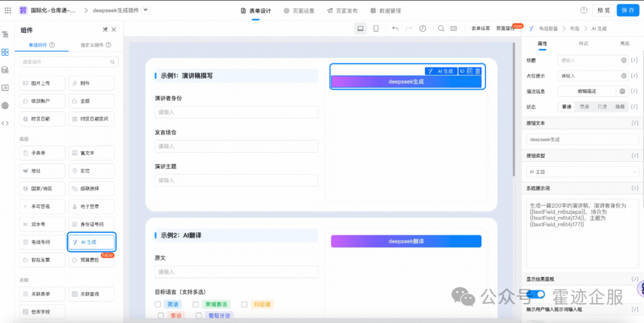The height and width of the screenshot is (323, 644).
Task: Open the version history clock icon
Action: click(423, 29)
